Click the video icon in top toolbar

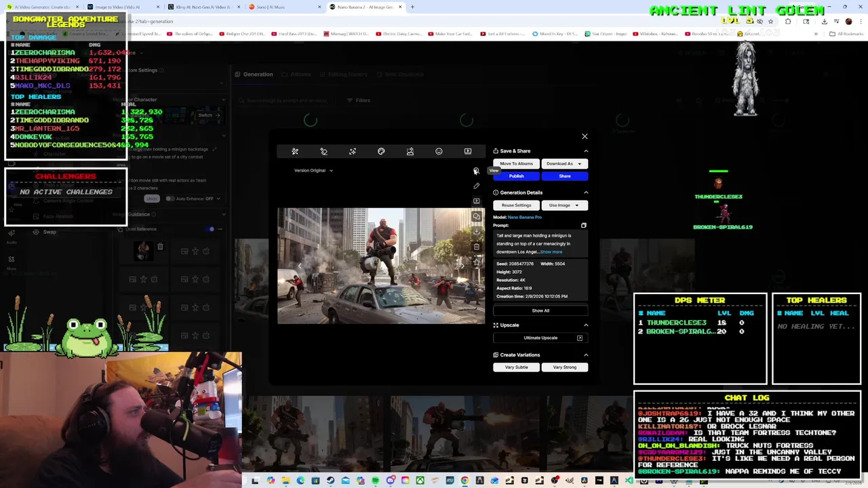(x=468, y=151)
